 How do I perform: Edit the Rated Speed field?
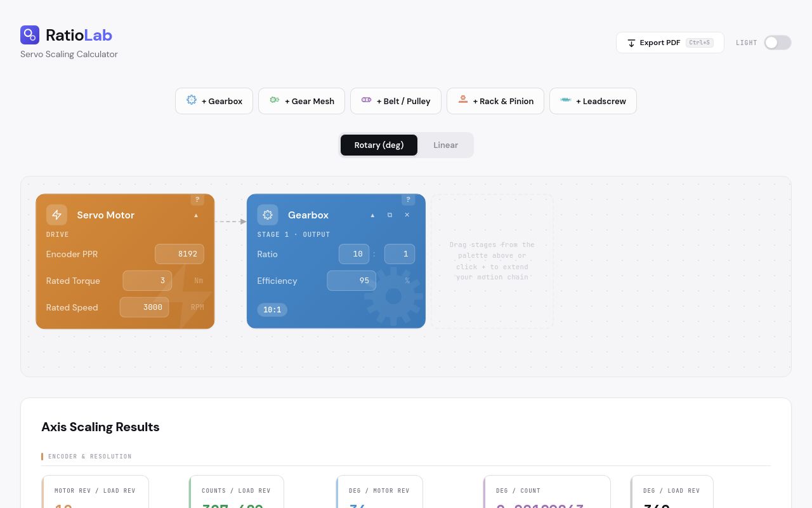(x=144, y=307)
